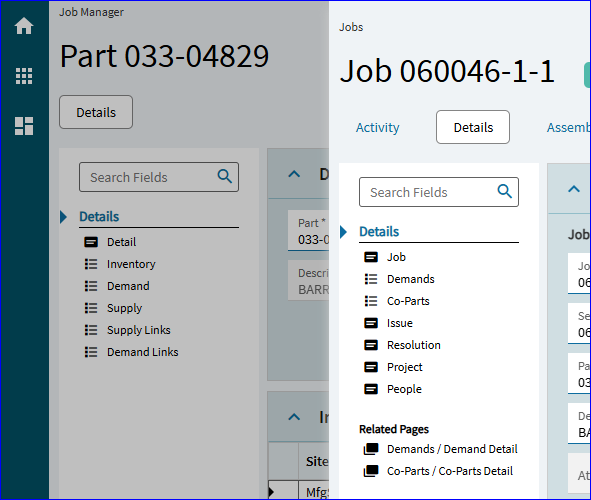The height and width of the screenshot is (500, 591).
Task: Open Demands / Demand Detail related page
Action: pyautogui.click(x=452, y=449)
